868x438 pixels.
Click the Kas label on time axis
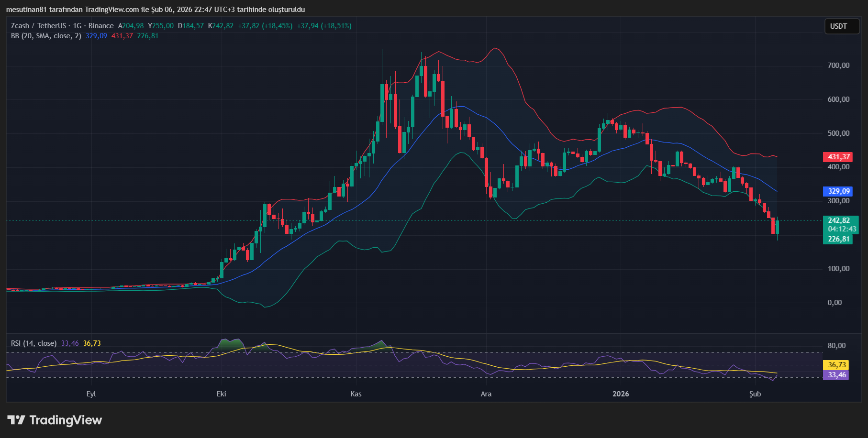pyautogui.click(x=356, y=394)
